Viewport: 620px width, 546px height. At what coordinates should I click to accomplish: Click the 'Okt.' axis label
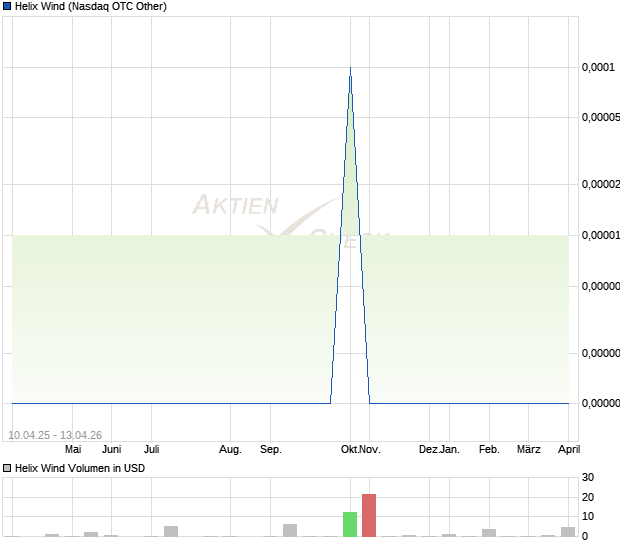(x=350, y=449)
